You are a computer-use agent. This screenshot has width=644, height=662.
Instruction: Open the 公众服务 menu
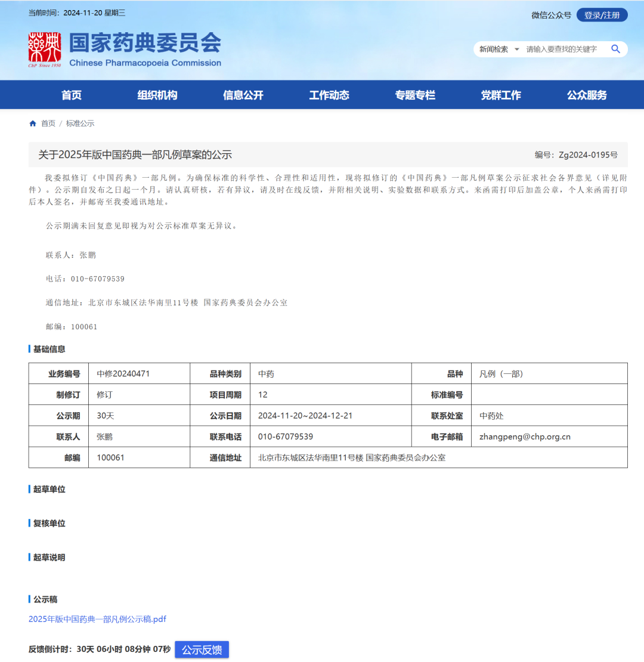586,94
